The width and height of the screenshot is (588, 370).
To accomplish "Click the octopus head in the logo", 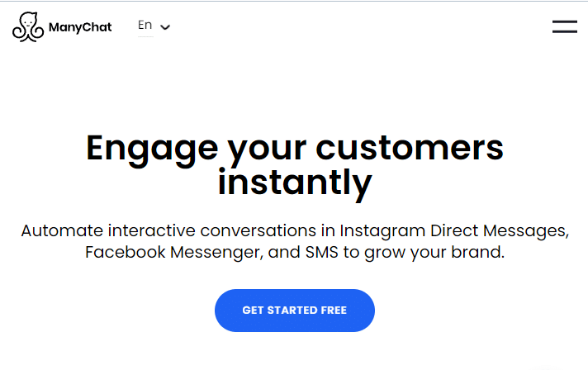I will point(29,21).
